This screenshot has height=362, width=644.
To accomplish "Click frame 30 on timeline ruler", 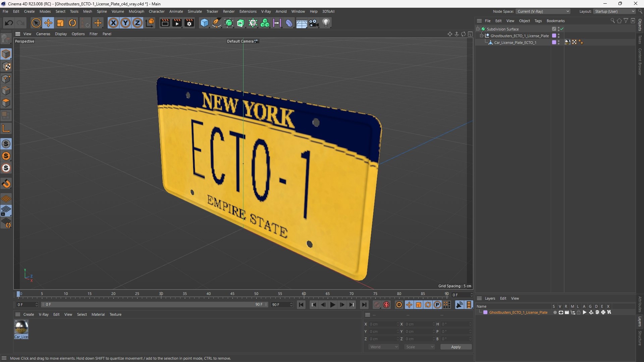I will pos(161,294).
